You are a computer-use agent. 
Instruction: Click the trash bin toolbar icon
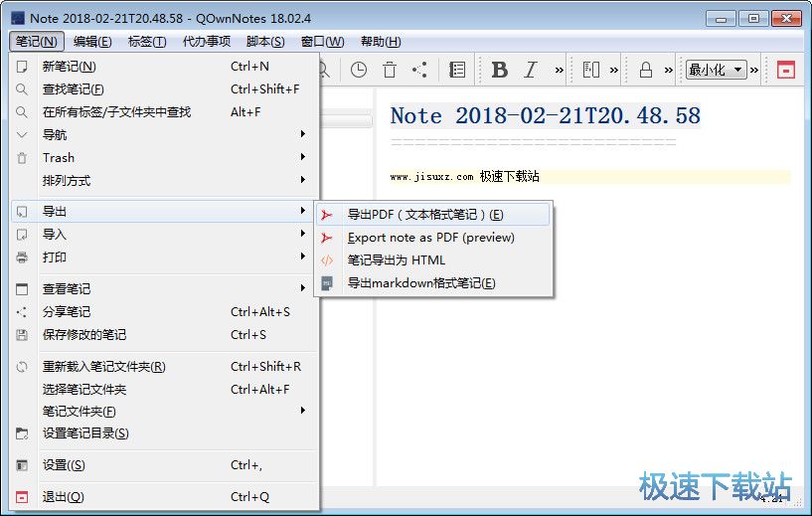[x=390, y=70]
